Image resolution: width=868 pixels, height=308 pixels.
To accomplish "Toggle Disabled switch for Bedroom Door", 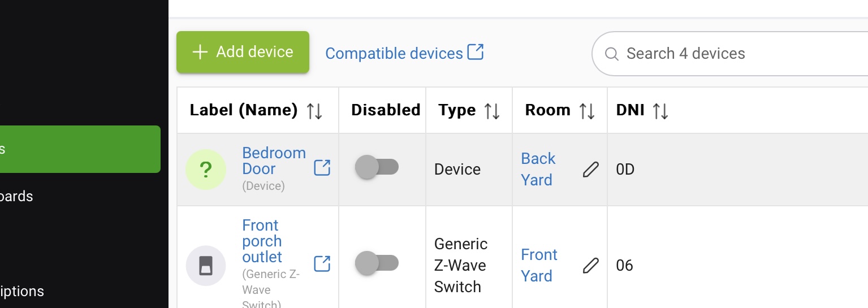I will point(377,167).
